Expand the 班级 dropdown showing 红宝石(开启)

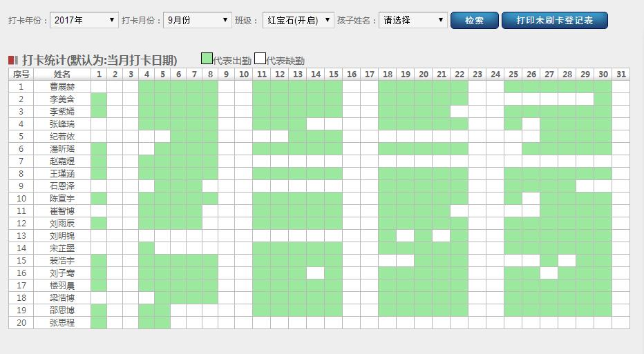[299, 20]
